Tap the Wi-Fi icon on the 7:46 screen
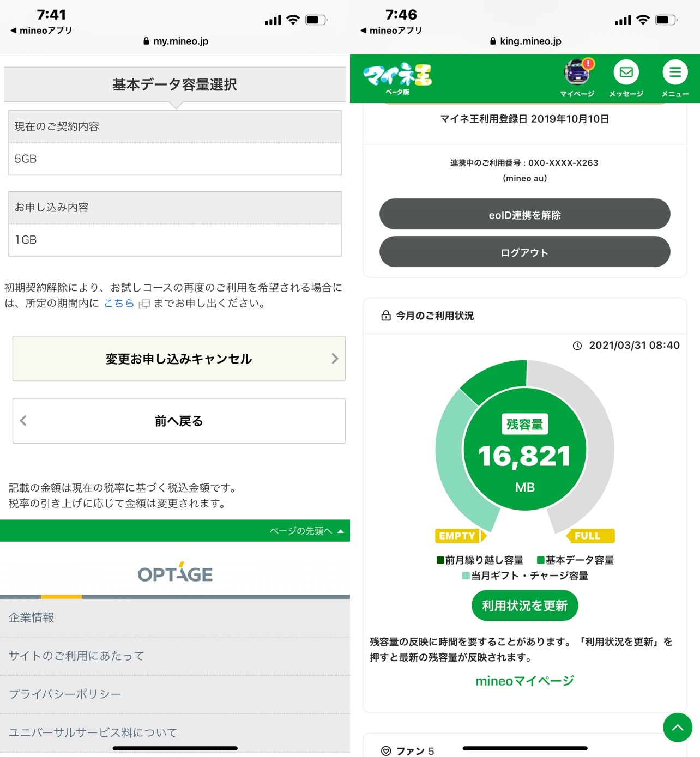The height and width of the screenshot is (757, 700). (x=643, y=20)
